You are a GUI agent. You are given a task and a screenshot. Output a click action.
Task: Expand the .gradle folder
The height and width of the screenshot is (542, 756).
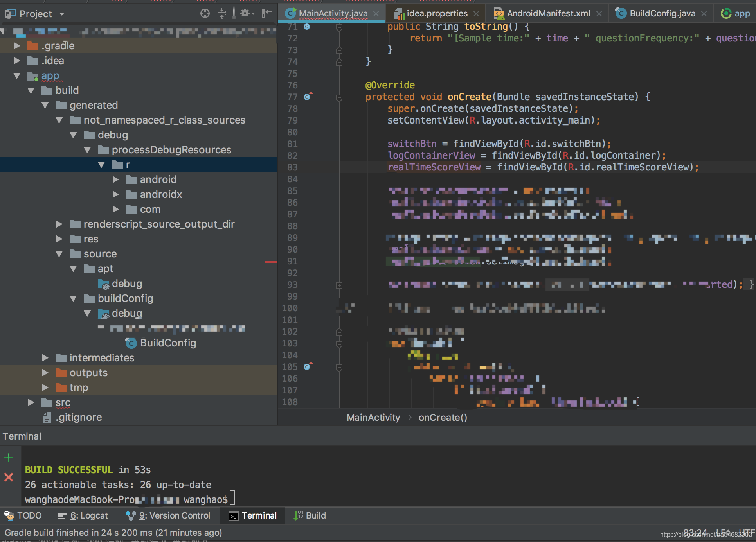point(17,46)
